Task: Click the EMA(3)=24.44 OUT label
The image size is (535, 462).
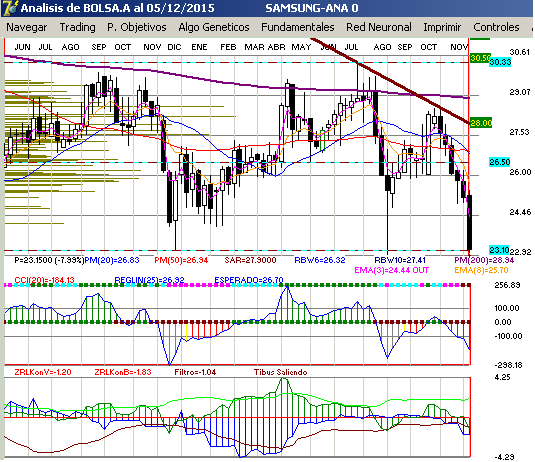Action: tap(391, 271)
